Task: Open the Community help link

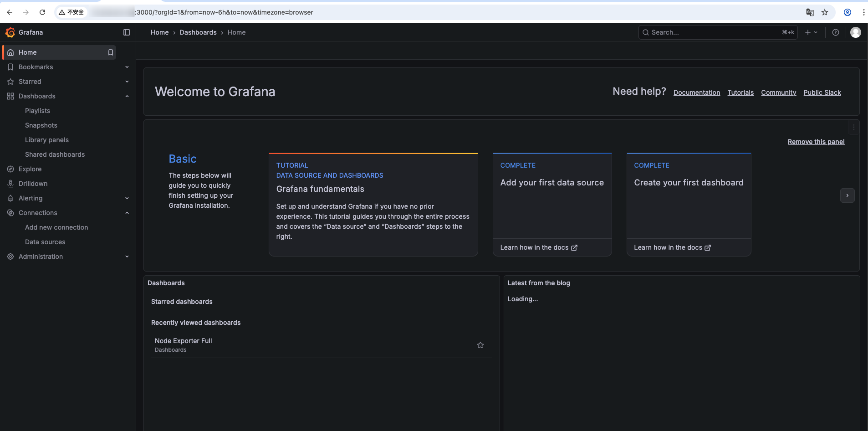Action: tap(779, 92)
